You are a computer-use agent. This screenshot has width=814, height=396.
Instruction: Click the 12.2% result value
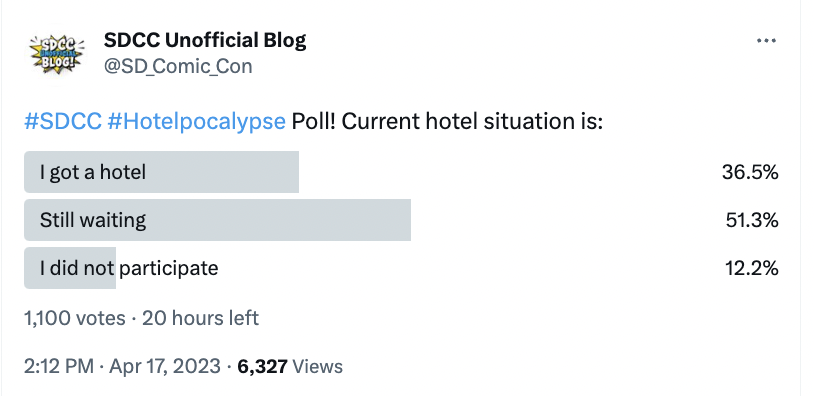tap(752, 268)
